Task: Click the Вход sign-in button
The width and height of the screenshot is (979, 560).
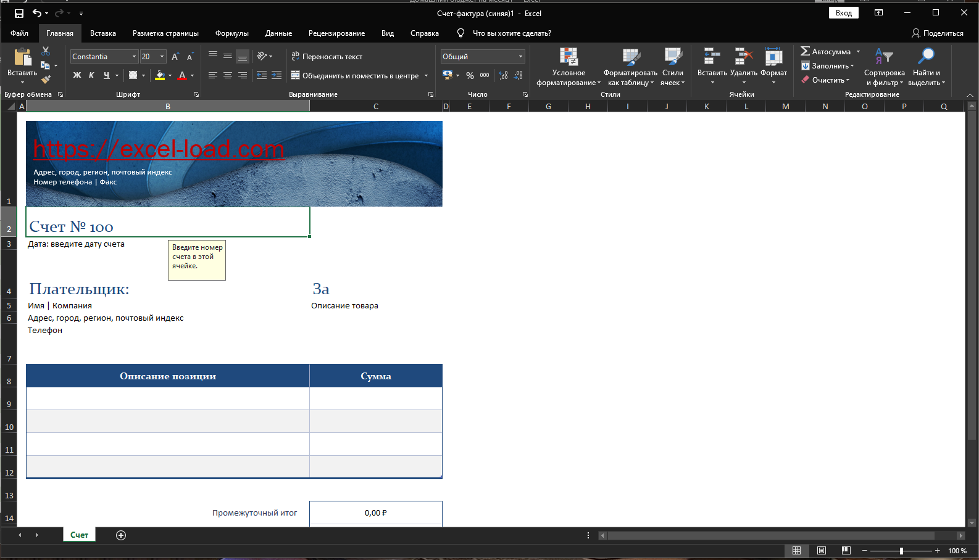Action: 844,13
